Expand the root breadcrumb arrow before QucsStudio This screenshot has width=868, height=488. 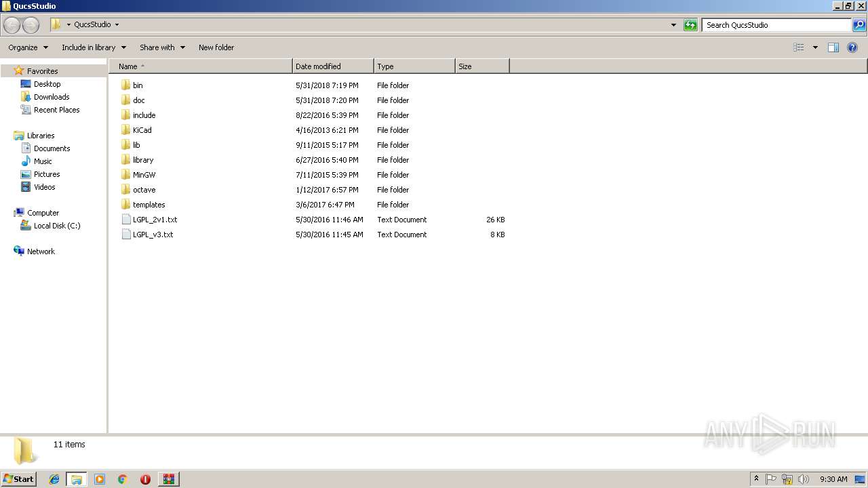pos(68,25)
